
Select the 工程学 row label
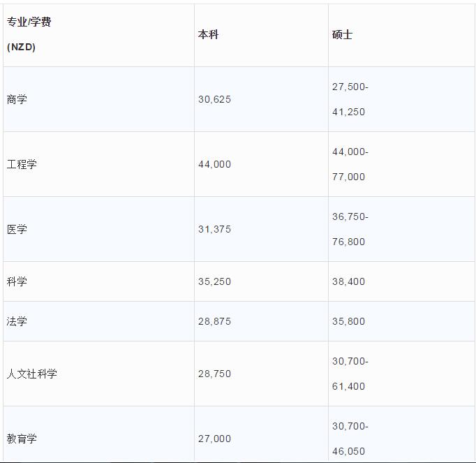[x=22, y=164]
